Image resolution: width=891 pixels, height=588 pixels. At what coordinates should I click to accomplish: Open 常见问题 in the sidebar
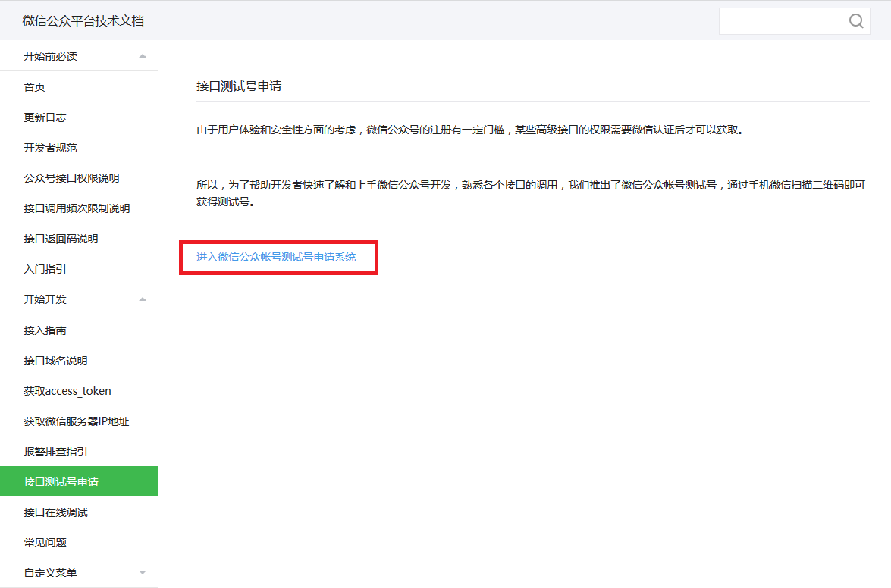click(x=79, y=543)
